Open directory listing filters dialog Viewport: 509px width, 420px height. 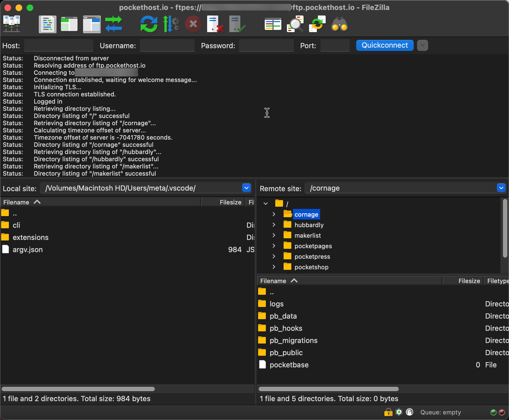(273, 24)
